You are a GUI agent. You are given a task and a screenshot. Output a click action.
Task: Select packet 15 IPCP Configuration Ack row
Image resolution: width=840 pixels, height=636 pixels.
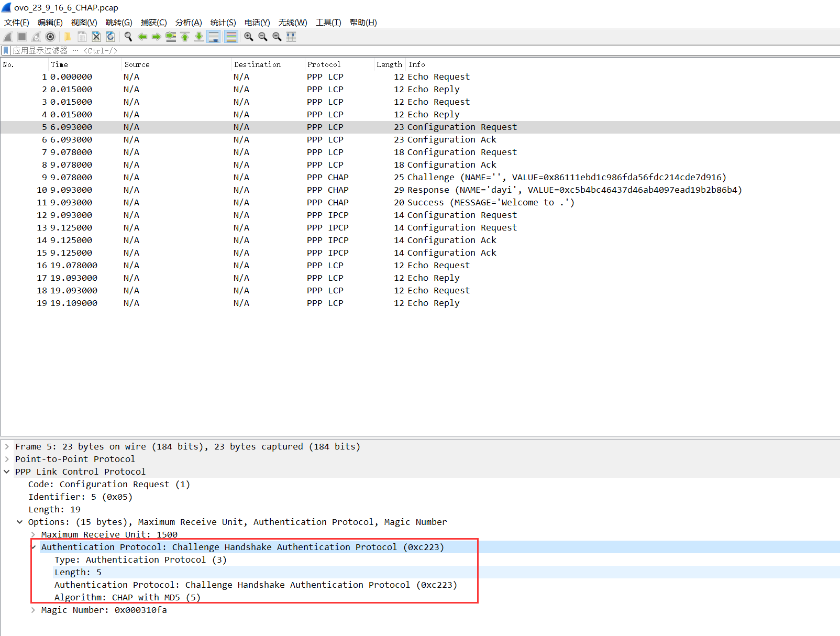[x=420, y=253]
